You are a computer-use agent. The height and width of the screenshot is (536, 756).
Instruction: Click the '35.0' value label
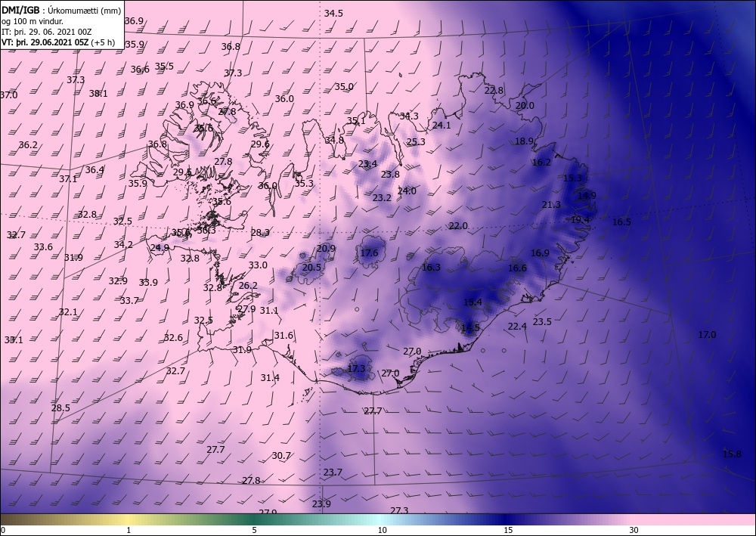pos(344,87)
